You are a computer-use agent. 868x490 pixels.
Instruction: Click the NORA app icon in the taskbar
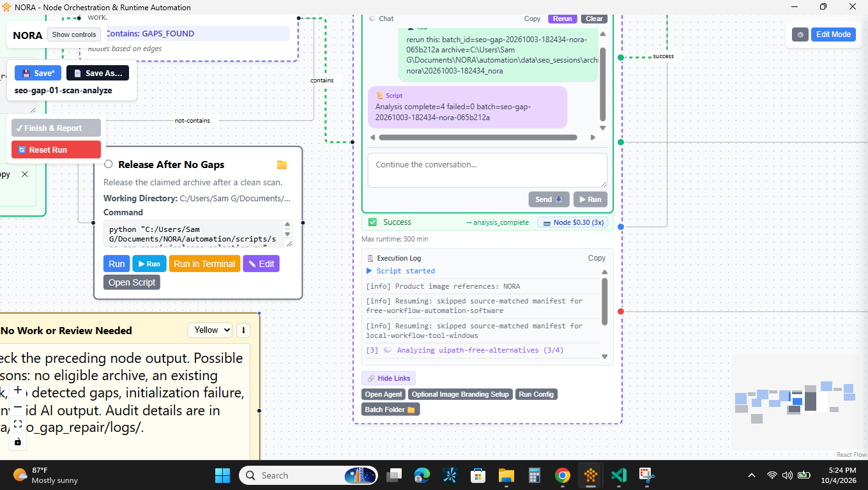pyautogui.click(x=590, y=475)
